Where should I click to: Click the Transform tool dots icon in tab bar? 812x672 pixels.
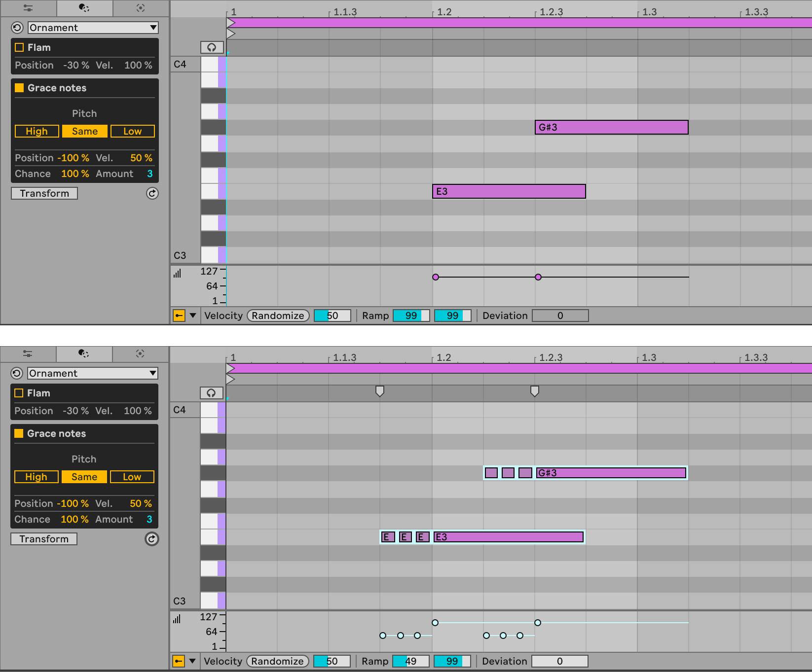84,8
